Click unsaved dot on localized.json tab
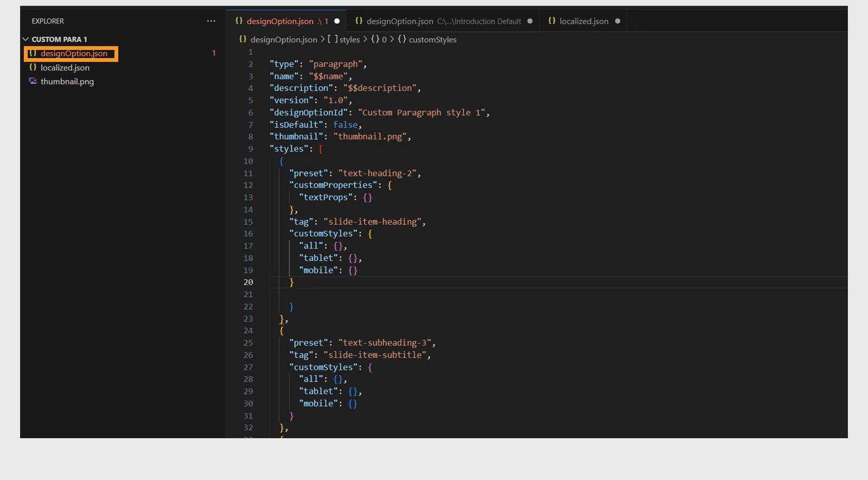This screenshot has height=480, width=868. [x=617, y=21]
